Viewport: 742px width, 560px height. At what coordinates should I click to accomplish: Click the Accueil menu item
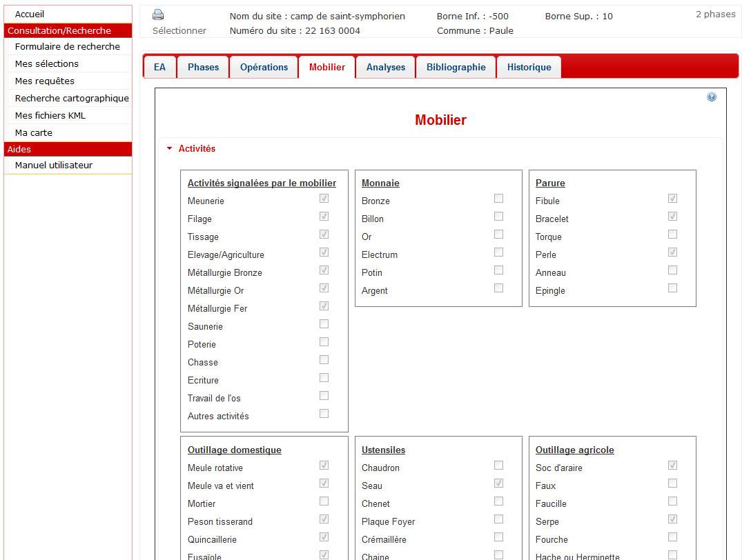click(30, 14)
